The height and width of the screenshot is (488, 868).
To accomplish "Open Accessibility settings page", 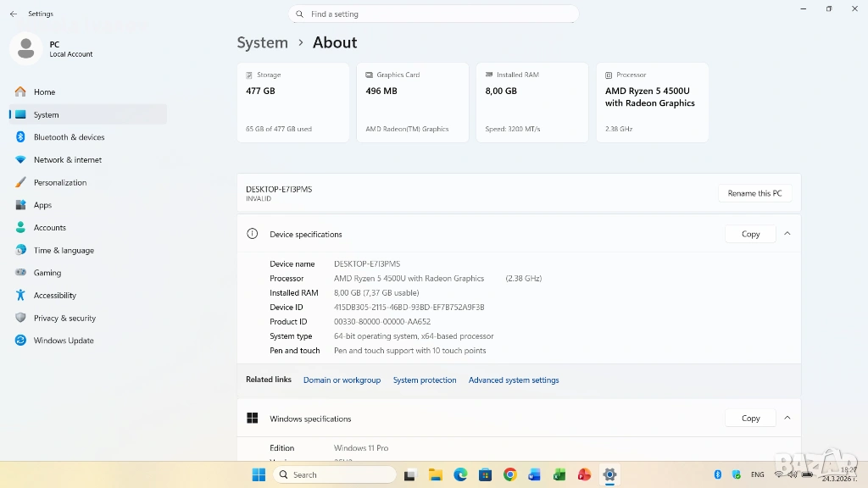I will tap(54, 296).
